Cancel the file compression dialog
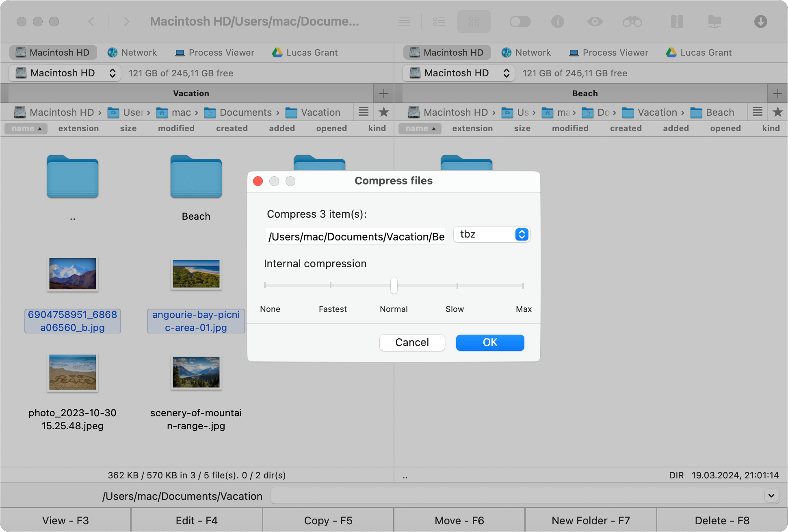 (412, 342)
